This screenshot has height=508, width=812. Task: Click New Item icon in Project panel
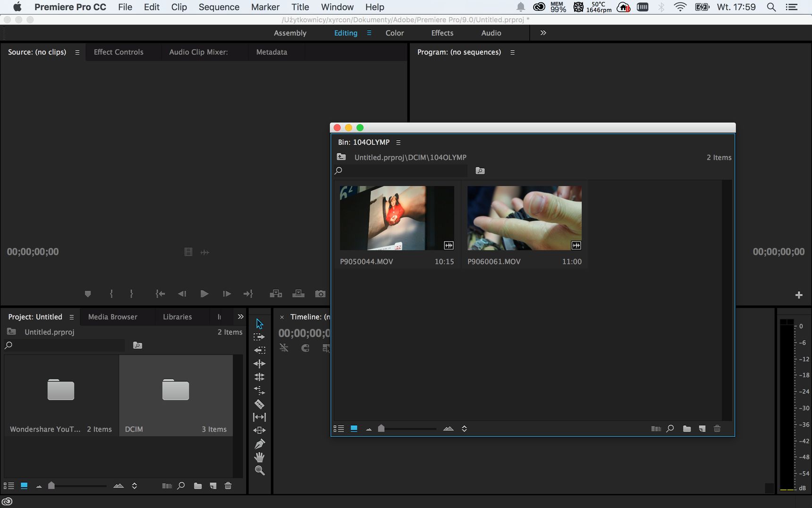point(213,486)
